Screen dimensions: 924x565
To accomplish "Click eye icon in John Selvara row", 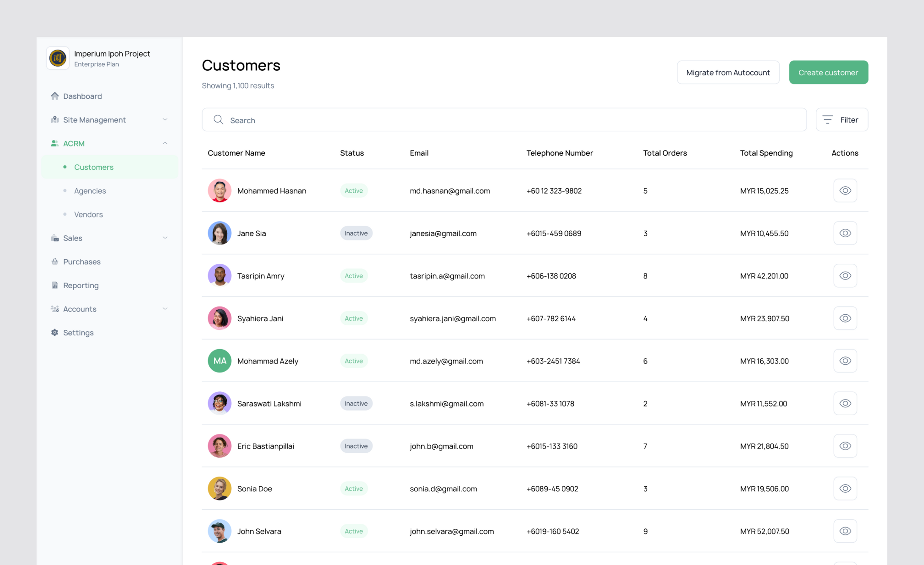I will point(845,531).
